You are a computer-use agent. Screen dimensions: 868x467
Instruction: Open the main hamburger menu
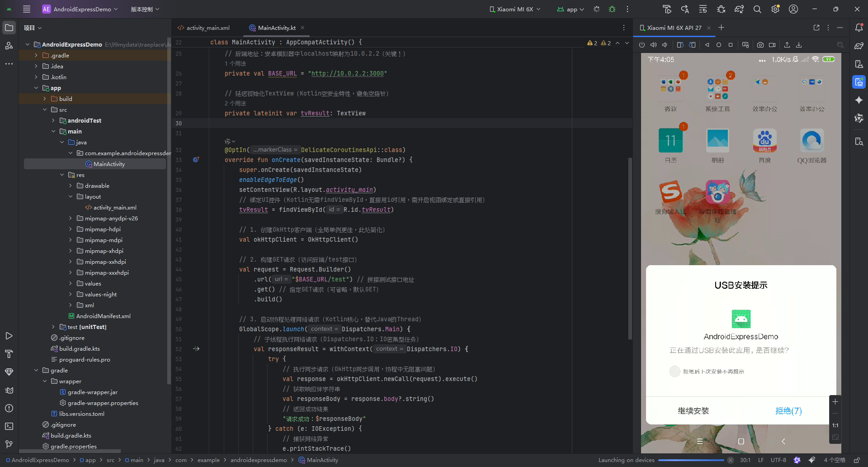27,9
